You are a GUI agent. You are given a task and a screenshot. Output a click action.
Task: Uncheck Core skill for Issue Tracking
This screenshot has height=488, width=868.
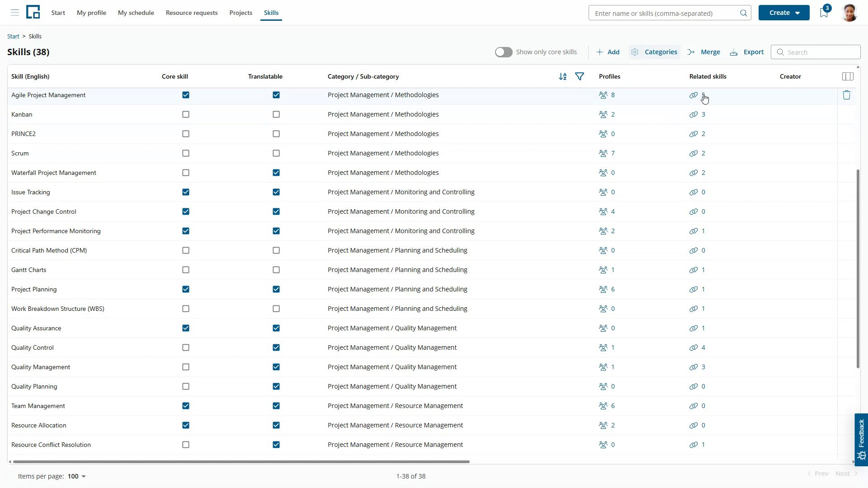point(186,192)
